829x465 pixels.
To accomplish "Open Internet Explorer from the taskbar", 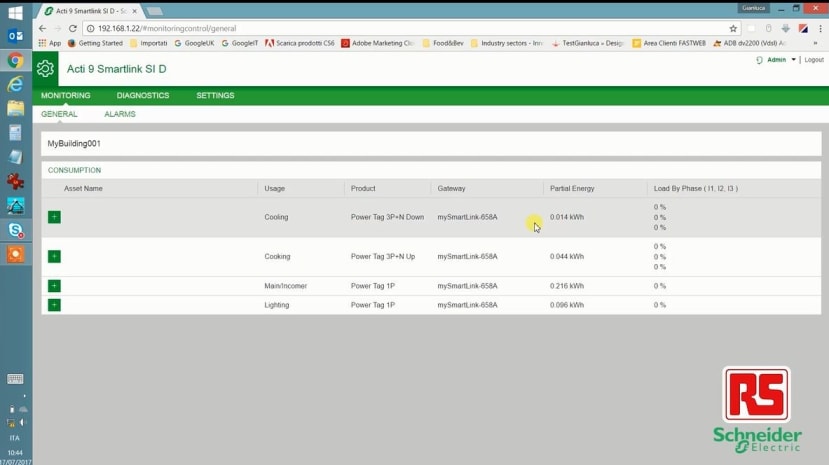I will [15, 84].
